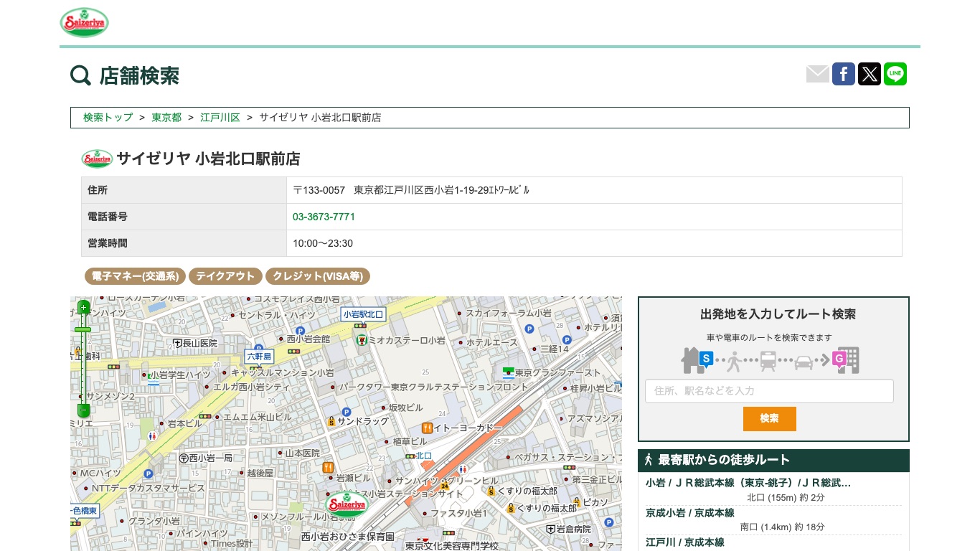
Task: Select the テイクアウト tag
Action: [x=226, y=276]
